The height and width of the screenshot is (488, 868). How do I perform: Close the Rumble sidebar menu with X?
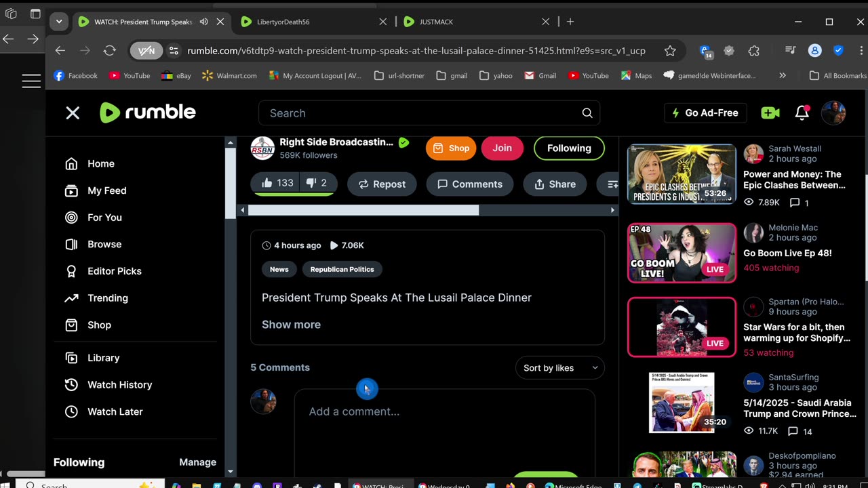tap(73, 113)
